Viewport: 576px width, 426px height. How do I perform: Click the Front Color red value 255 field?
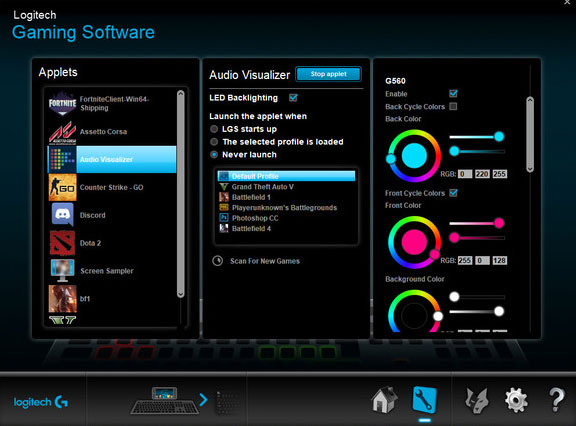pos(465,260)
